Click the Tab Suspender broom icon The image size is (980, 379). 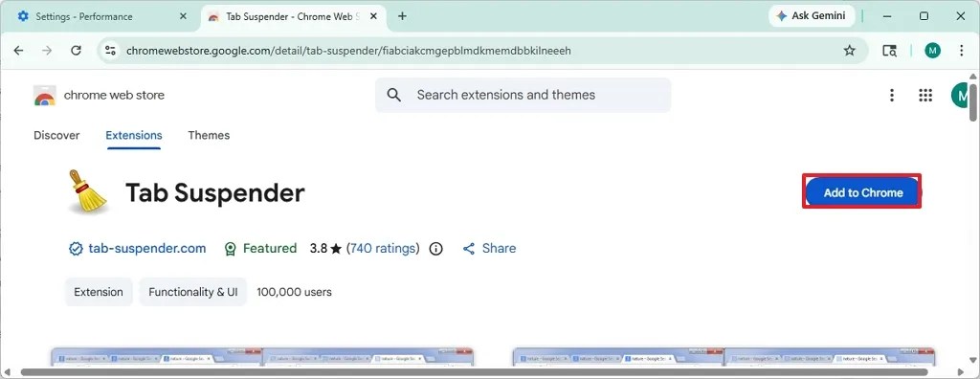coord(87,192)
